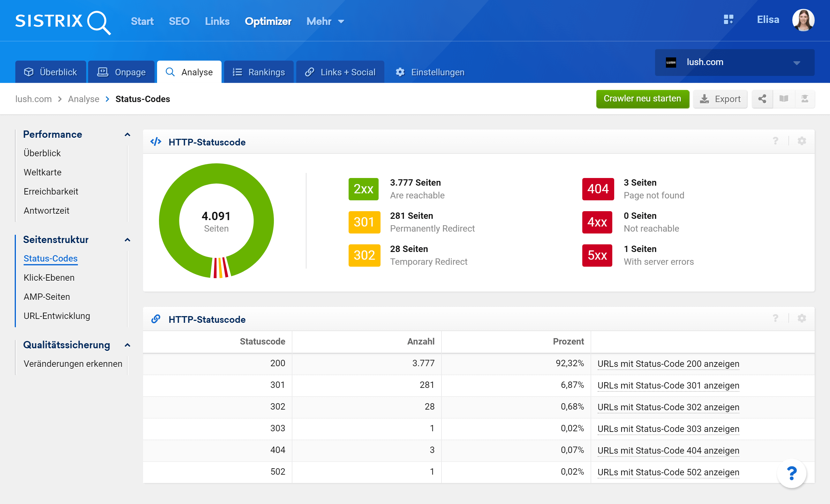Open the floating blue help question mark
The height and width of the screenshot is (504, 830).
[792, 473]
